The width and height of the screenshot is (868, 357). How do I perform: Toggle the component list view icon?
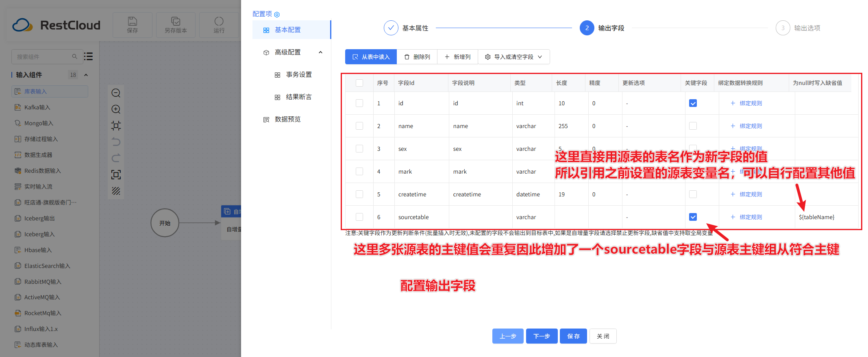(x=88, y=57)
